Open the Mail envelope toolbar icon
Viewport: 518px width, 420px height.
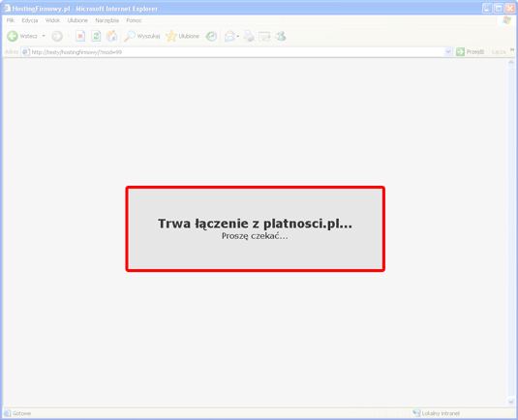click(x=229, y=36)
